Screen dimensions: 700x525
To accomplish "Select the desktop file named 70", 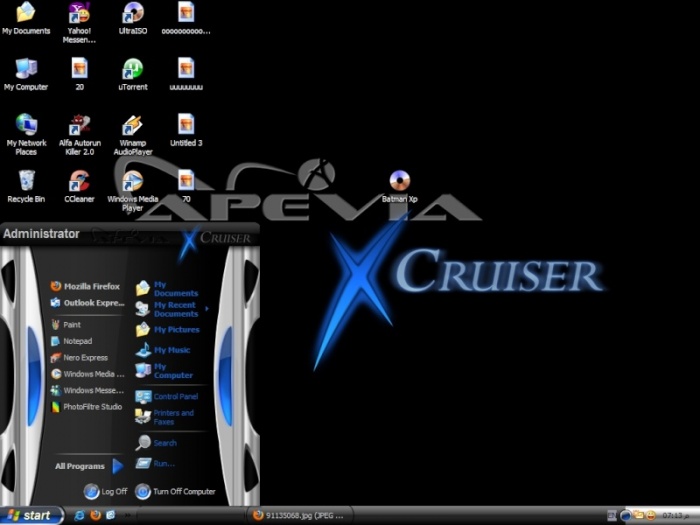I will point(186,187).
